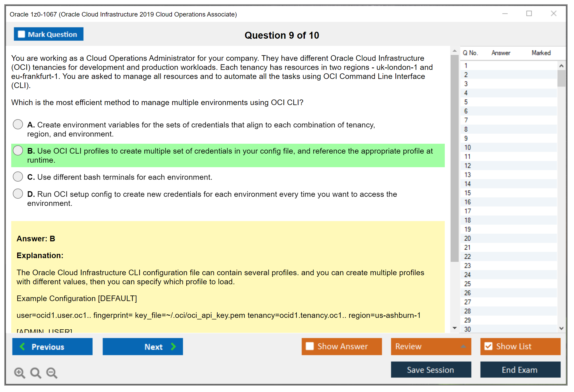Uncheck the Show List checkbox
The image size is (574, 392).
pos(488,346)
